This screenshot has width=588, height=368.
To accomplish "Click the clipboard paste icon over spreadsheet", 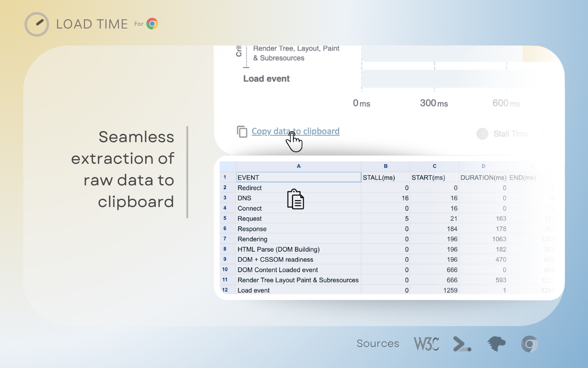I will [x=295, y=199].
